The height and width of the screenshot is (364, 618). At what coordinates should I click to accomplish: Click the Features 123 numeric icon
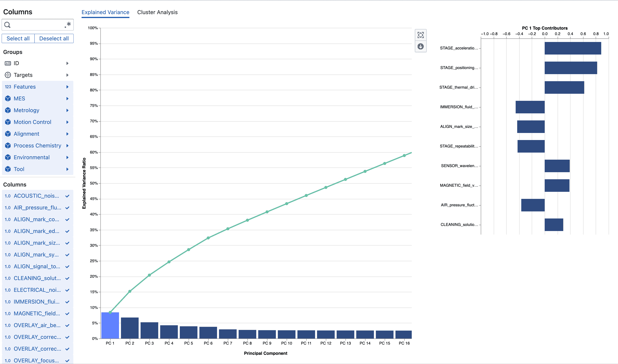point(8,87)
